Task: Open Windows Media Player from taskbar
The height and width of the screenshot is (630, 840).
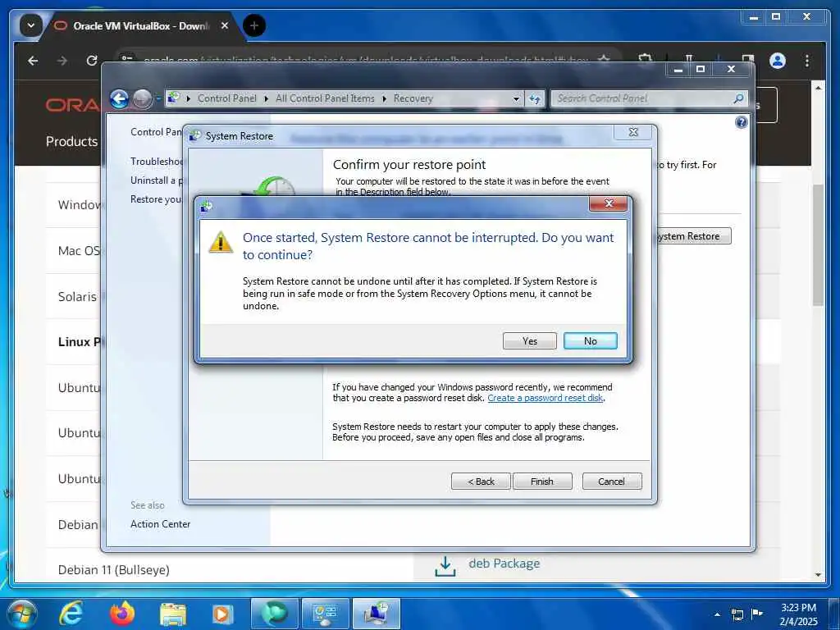Action: [x=221, y=614]
